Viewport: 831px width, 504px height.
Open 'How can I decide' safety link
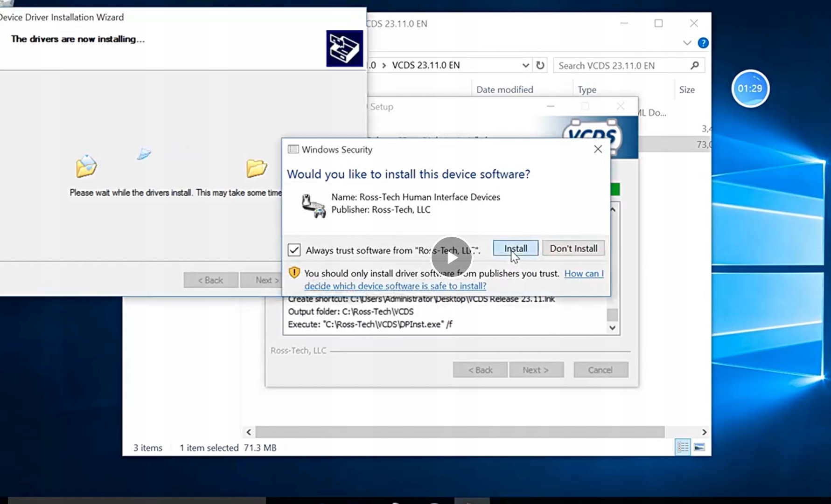[x=454, y=280]
